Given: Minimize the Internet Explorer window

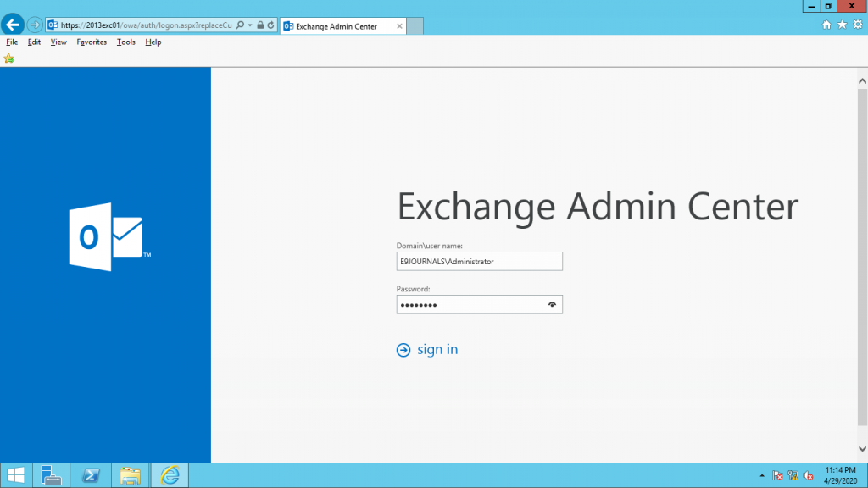Looking at the screenshot, I should 811,6.
